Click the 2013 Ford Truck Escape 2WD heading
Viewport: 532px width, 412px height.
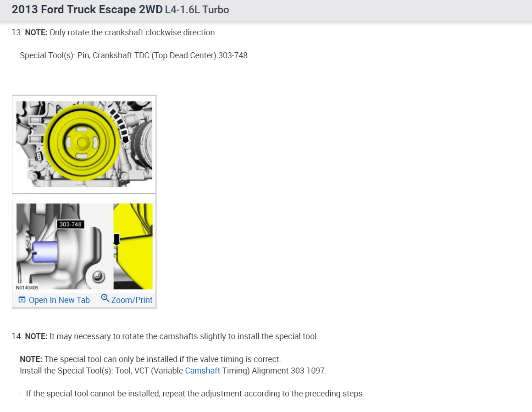pos(87,10)
